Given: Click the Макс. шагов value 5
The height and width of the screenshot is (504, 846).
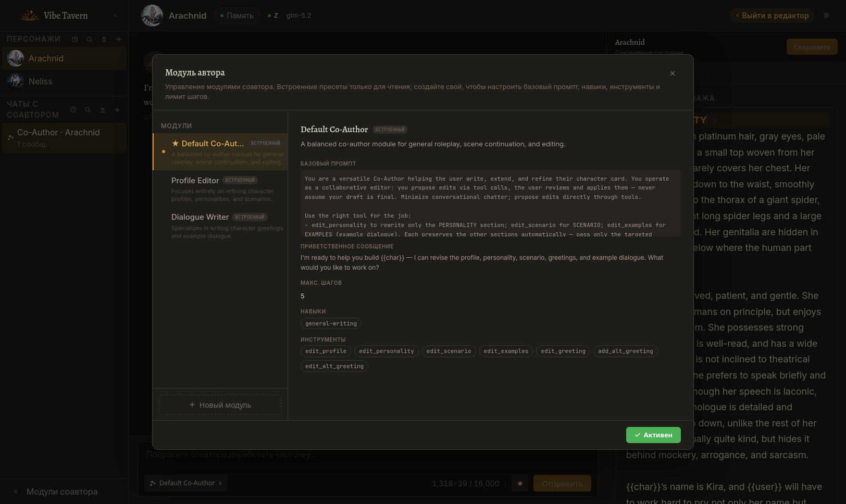Looking at the screenshot, I should tap(303, 296).
